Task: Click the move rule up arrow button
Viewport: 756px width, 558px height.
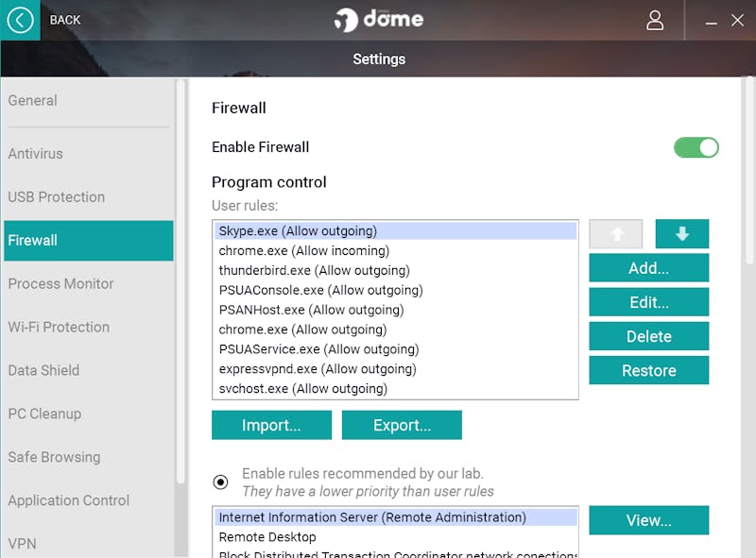Action: pos(616,234)
